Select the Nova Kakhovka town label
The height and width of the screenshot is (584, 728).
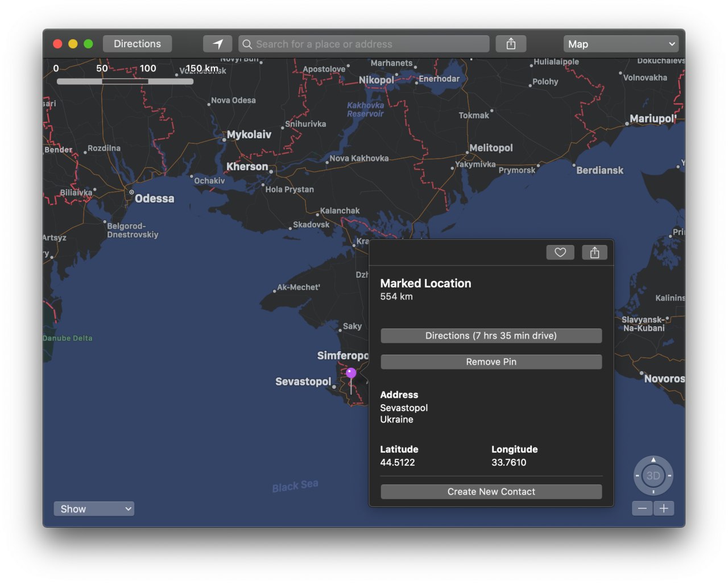(x=359, y=158)
